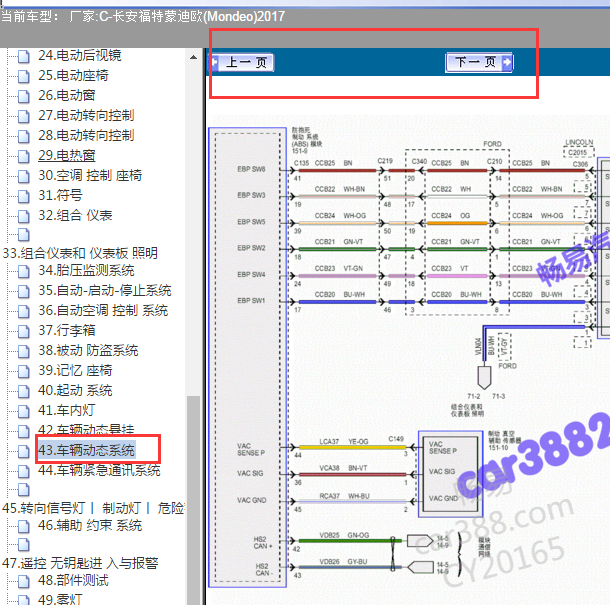Open 49.雾灯 entry

(60, 599)
